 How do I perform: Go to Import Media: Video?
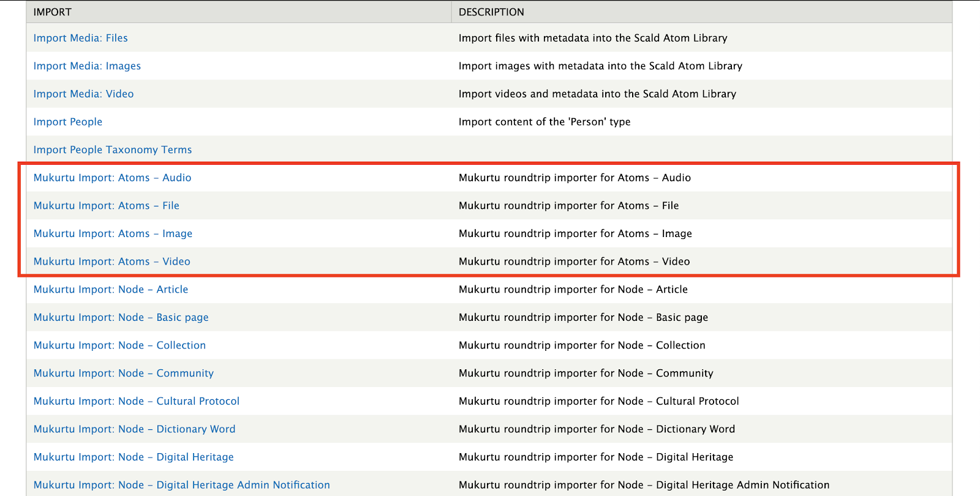(x=83, y=94)
